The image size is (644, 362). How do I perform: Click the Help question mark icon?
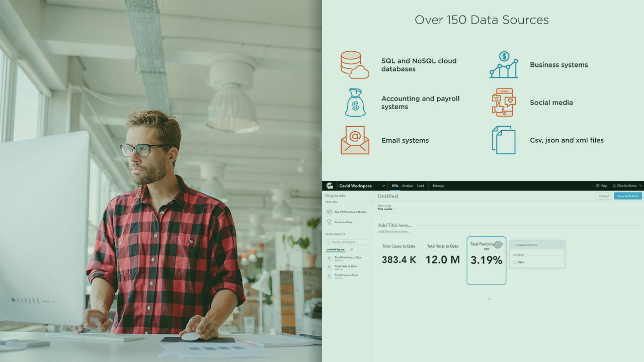coord(598,186)
